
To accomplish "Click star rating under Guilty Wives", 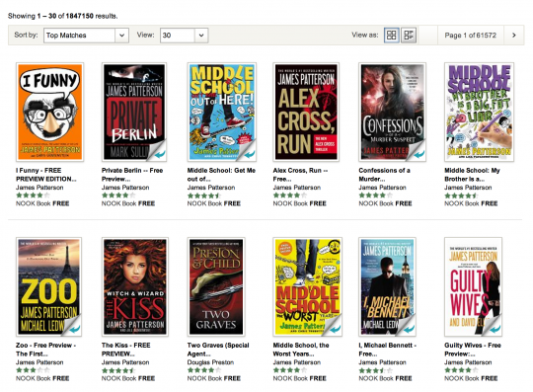I will coord(461,370).
